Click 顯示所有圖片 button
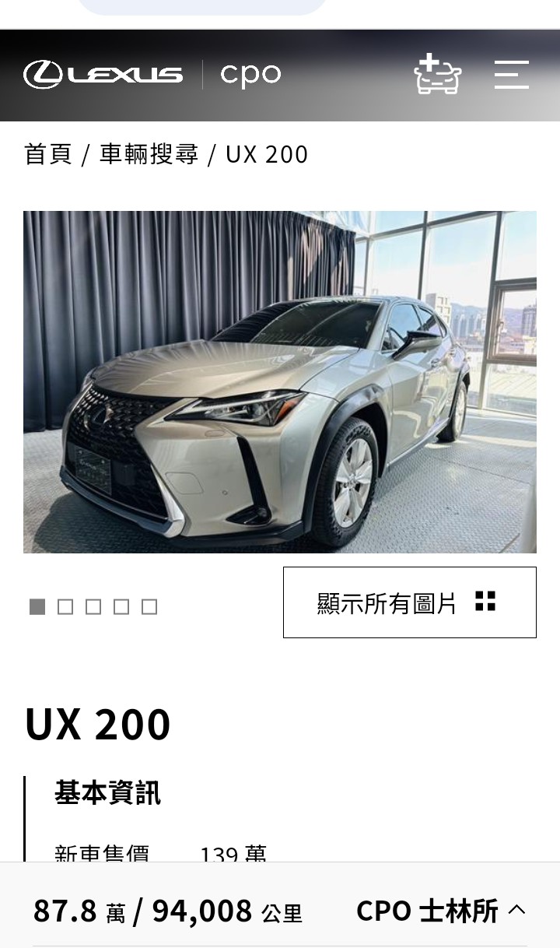This screenshot has height=948, width=560. pos(410,602)
